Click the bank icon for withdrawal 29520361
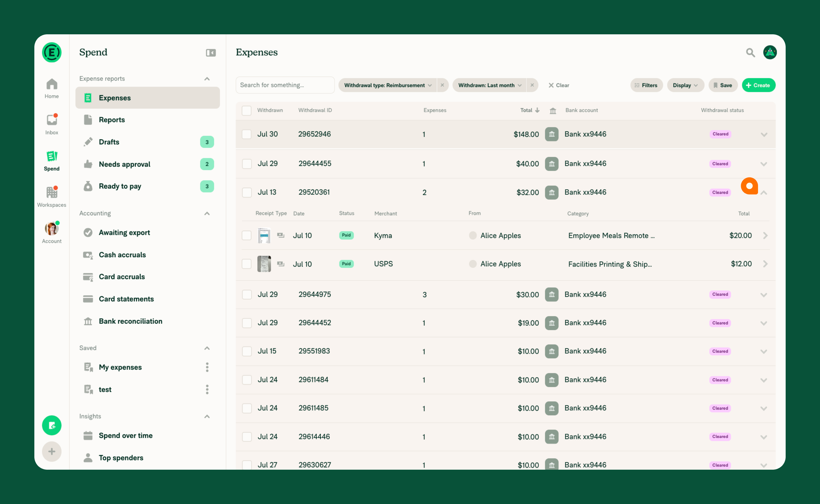The width and height of the screenshot is (820, 504). pyautogui.click(x=552, y=193)
